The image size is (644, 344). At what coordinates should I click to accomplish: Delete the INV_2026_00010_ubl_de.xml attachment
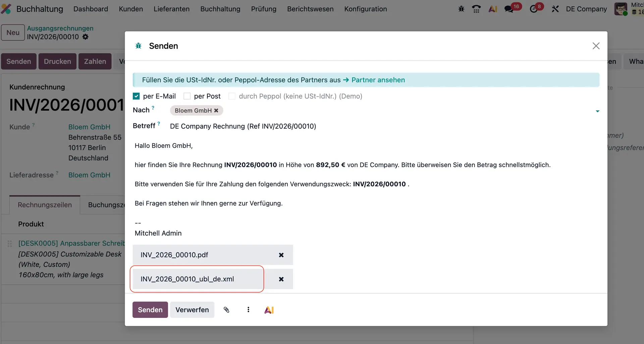coord(281,279)
